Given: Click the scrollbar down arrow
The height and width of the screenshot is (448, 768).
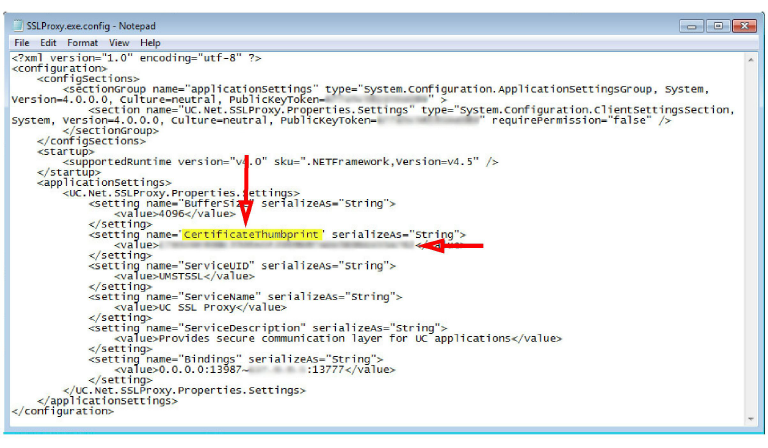Looking at the screenshot, I should [751, 419].
